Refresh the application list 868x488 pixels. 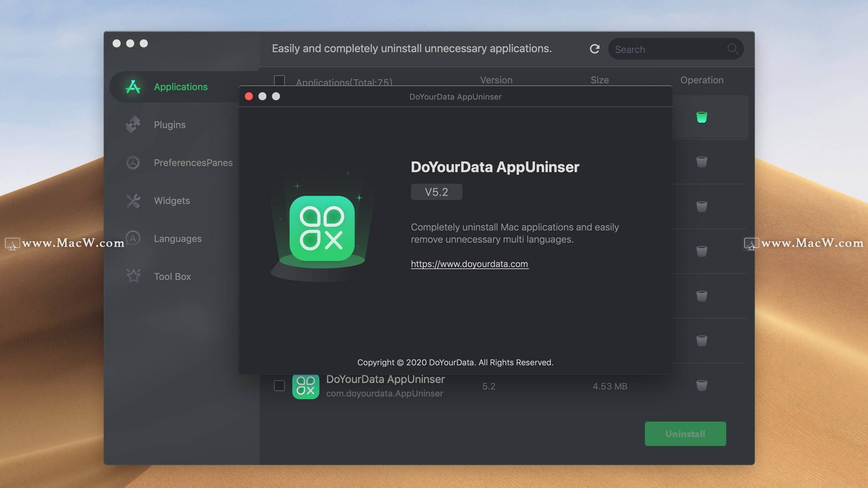[594, 49]
